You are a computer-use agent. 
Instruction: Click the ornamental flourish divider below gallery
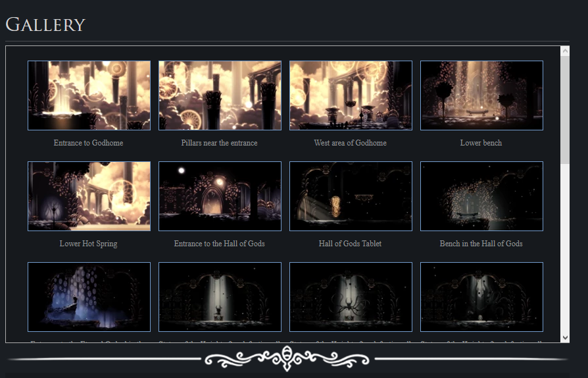[287, 359]
